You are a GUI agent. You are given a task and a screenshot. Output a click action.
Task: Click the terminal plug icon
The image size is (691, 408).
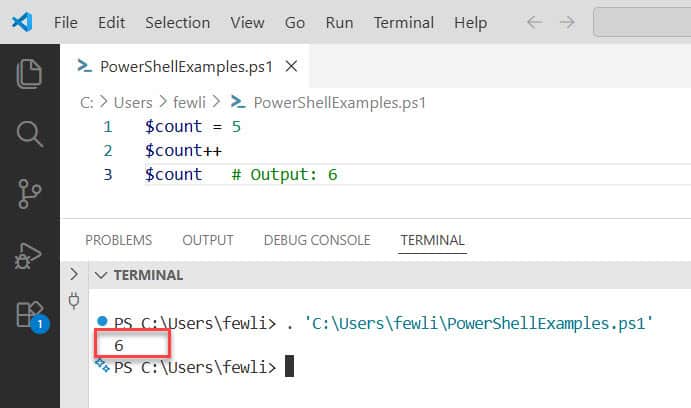tap(74, 300)
